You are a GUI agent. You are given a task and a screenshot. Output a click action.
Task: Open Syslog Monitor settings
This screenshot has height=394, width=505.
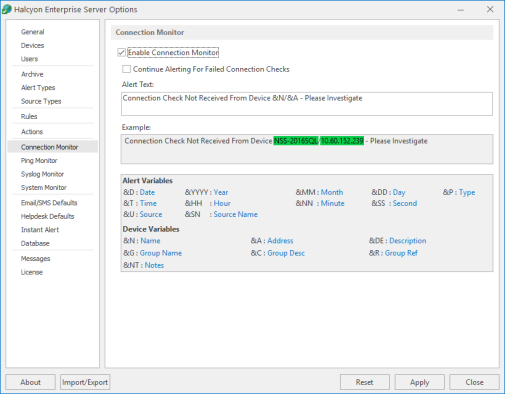pyautogui.click(x=42, y=174)
